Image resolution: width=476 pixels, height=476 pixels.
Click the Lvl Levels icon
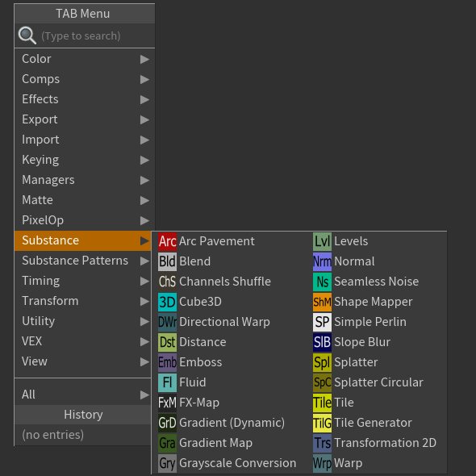point(323,241)
